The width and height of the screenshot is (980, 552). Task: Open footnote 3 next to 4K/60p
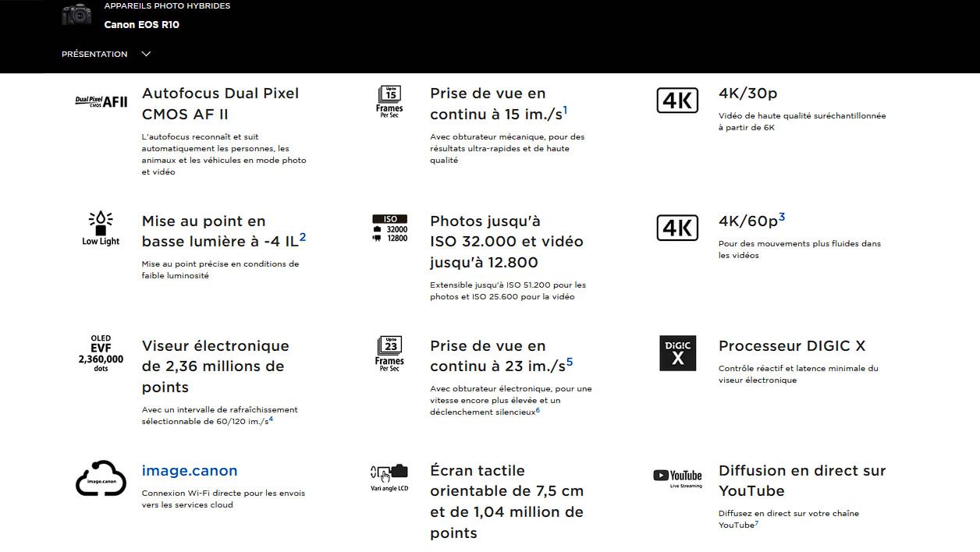pos(782,218)
